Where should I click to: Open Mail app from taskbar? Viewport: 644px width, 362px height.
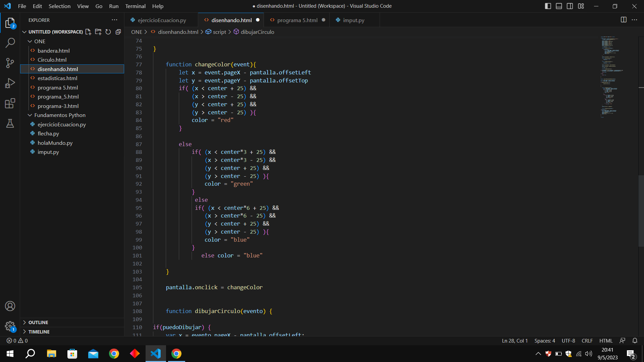click(x=93, y=354)
